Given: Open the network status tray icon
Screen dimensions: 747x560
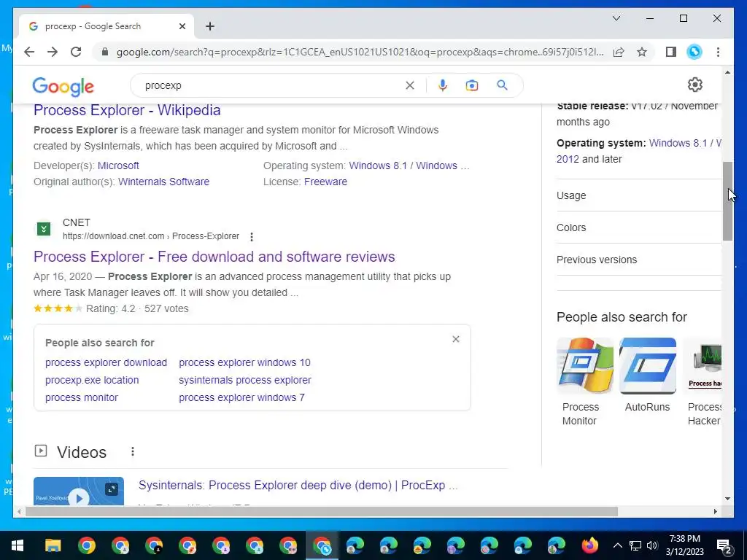Looking at the screenshot, I should click(635, 545).
